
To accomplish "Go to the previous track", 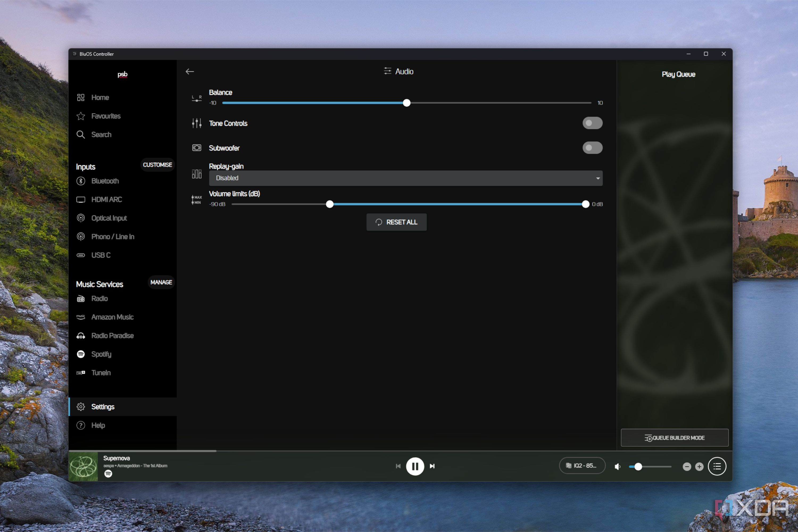I will 398,466.
